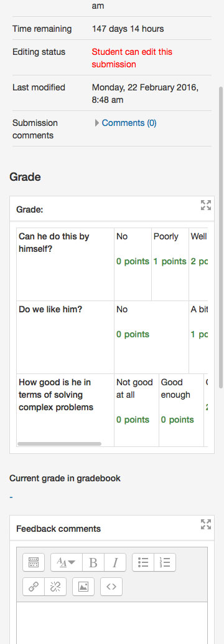Choose 'Good enough' rubric level
Image resolution: width=224 pixels, height=644 pixels.
click(x=181, y=410)
